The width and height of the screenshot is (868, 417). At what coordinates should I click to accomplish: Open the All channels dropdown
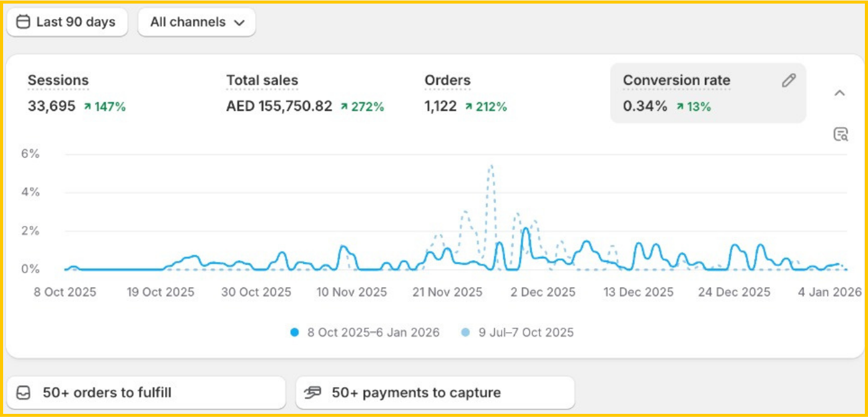[197, 22]
